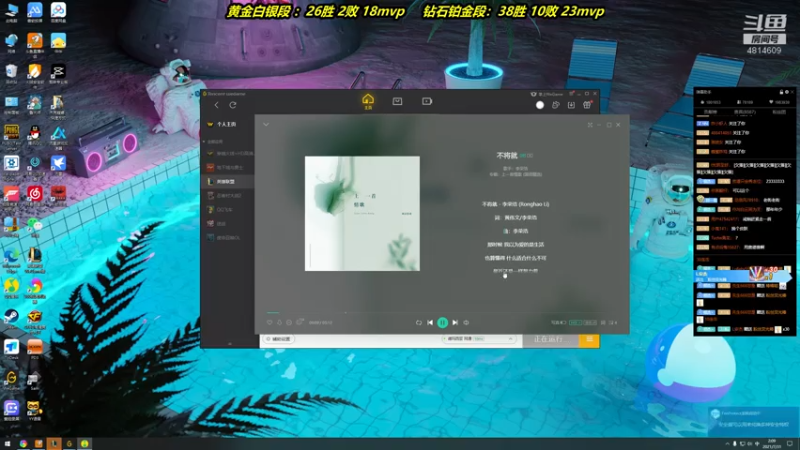The image size is (800, 450).
Task: Click the album cover in the music player
Action: point(362,213)
